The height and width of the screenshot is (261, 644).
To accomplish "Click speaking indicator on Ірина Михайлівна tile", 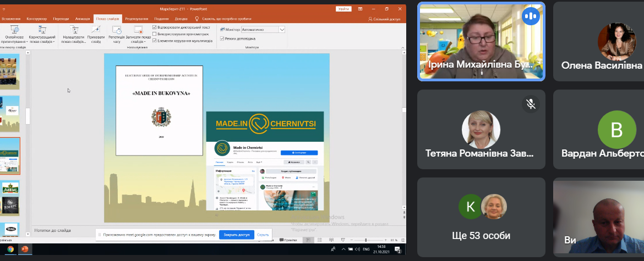I will (x=531, y=16).
